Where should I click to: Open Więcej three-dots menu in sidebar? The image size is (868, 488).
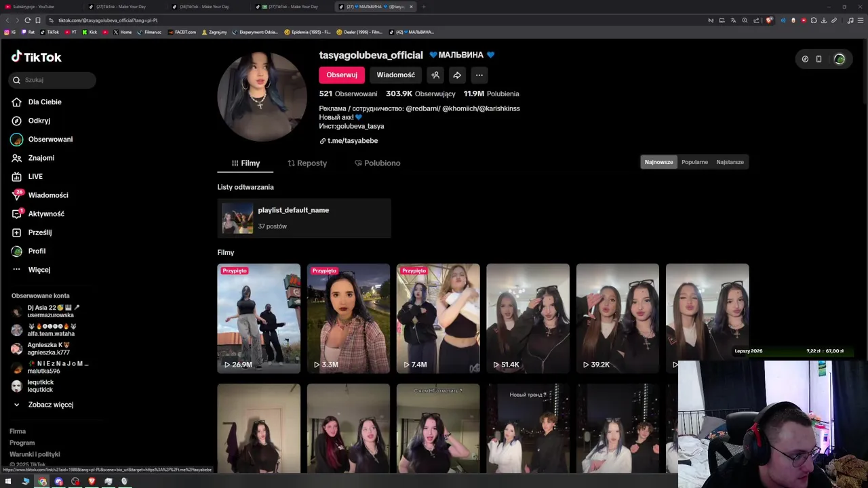[x=16, y=270]
